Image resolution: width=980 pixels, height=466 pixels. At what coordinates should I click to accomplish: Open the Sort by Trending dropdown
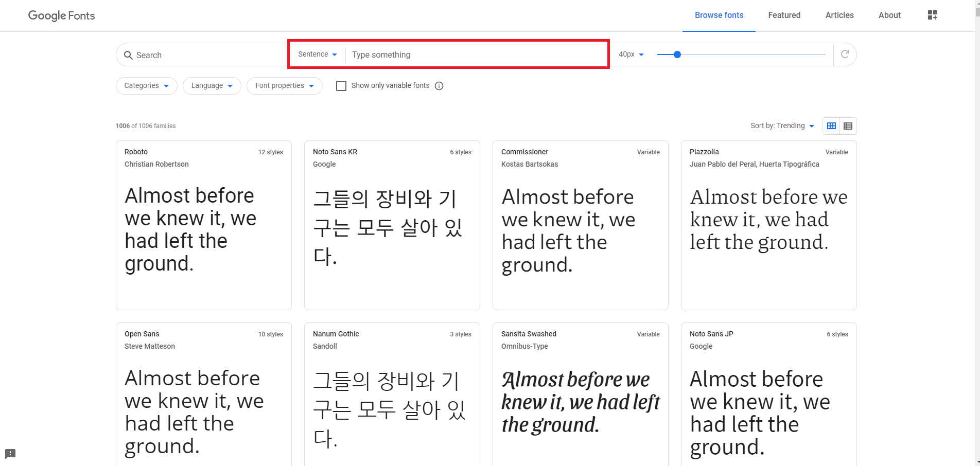tap(782, 126)
